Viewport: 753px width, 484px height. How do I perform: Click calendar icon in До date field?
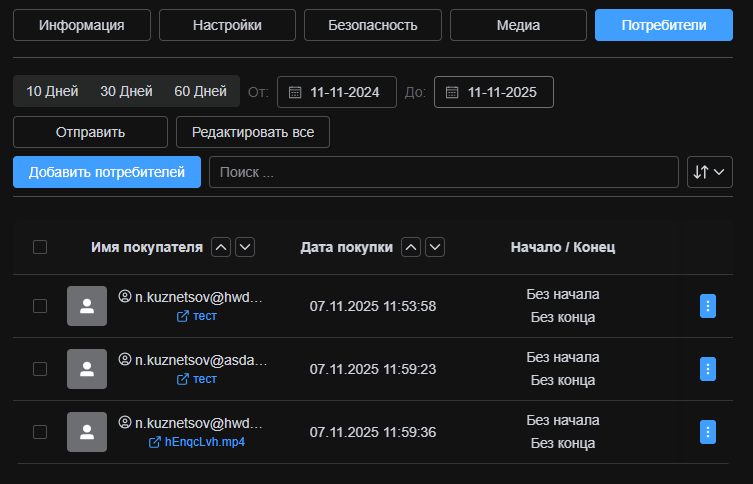[x=452, y=92]
